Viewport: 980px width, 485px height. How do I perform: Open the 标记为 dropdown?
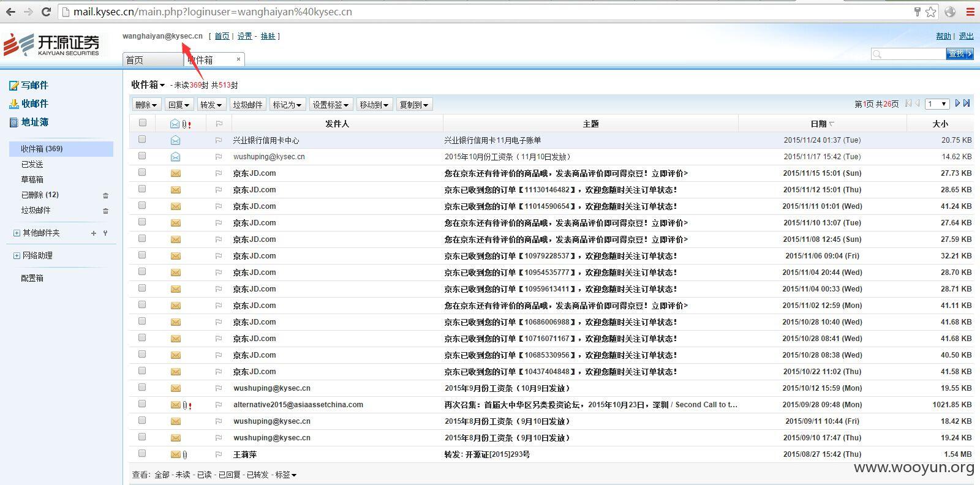point(287,105)
